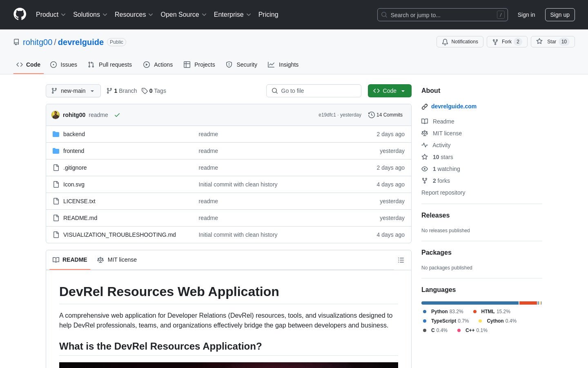The width and height of the screenshot is (588, 368).
Task: View the 1 Branch link
Action: pyautogui.click(x=122, y=91)
